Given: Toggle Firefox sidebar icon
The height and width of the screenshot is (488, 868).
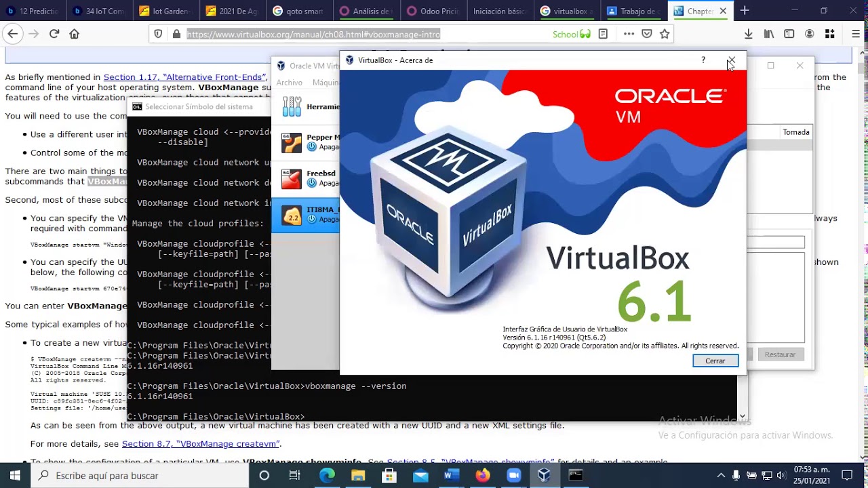Looking at the screenshot, I should 789,34.
